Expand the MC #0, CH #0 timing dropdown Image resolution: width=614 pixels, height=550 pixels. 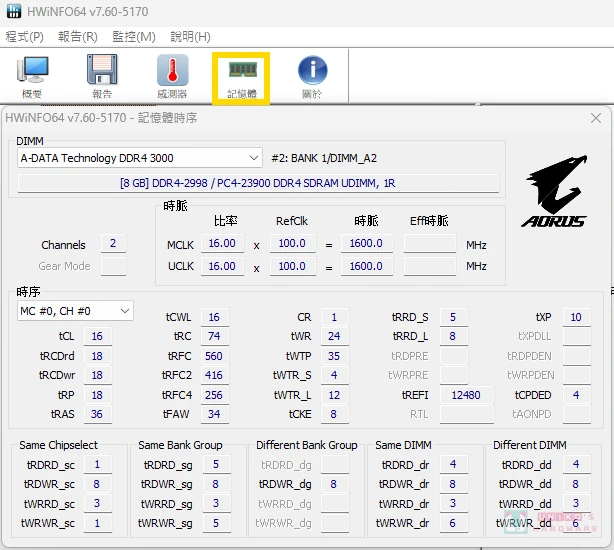[x=75, y=311]
